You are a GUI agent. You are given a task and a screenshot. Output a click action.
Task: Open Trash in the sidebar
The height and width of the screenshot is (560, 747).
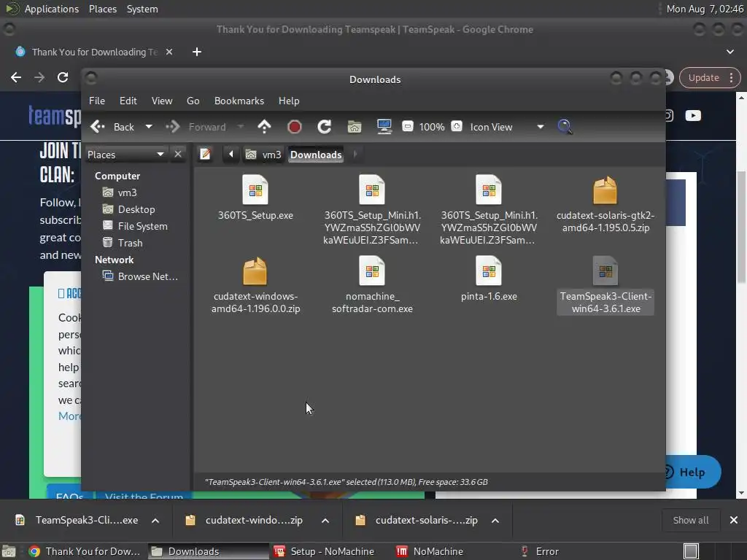123,243
